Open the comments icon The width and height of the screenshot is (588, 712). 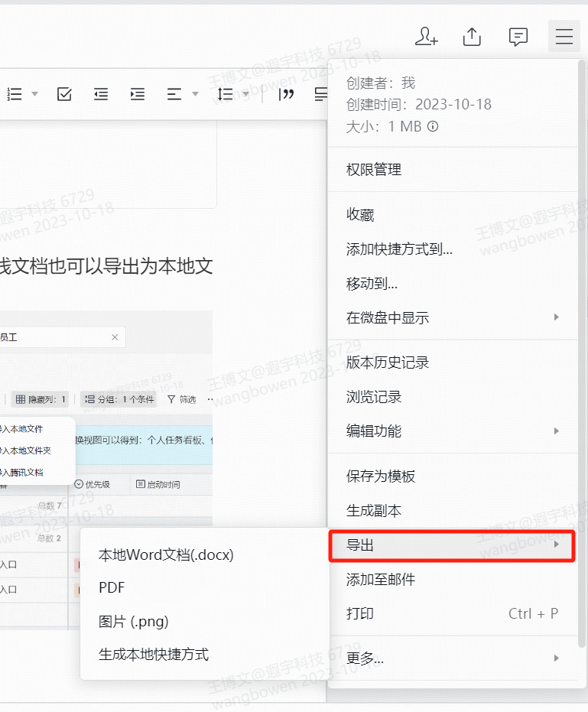518,37
